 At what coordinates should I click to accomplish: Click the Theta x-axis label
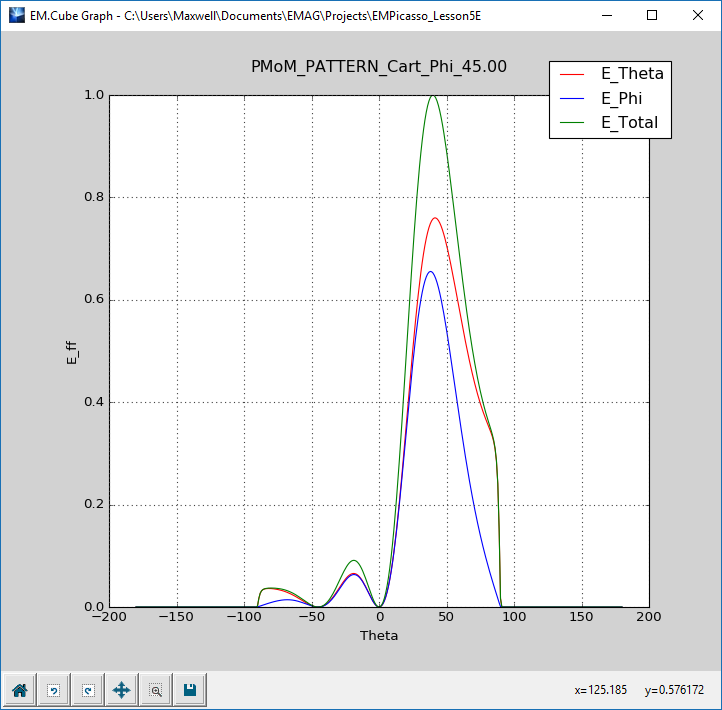click(x=379, y=635)
